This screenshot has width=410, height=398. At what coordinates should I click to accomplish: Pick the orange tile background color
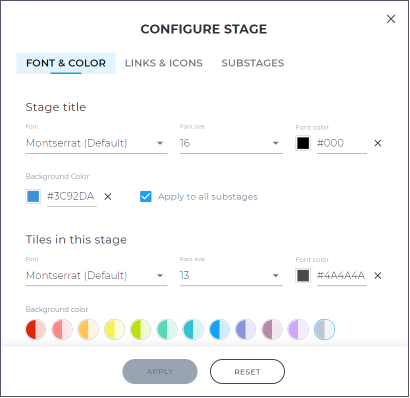88,329
